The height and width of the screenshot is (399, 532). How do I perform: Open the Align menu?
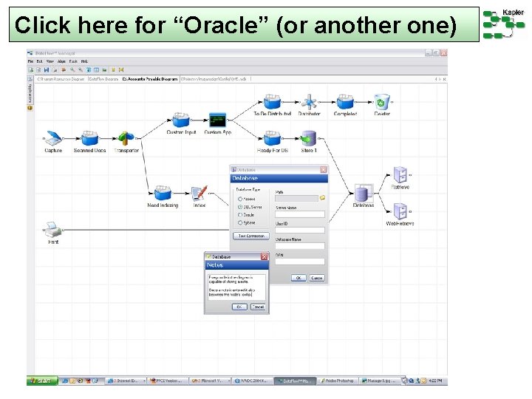(x=61, y=61)
